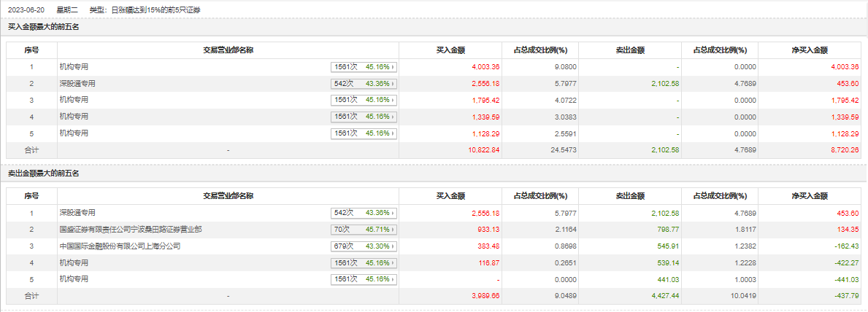The width and height of the screenshot is (868, 312).
Task: Expand the 679次 43.30% stats box
Action: point(364,246)
